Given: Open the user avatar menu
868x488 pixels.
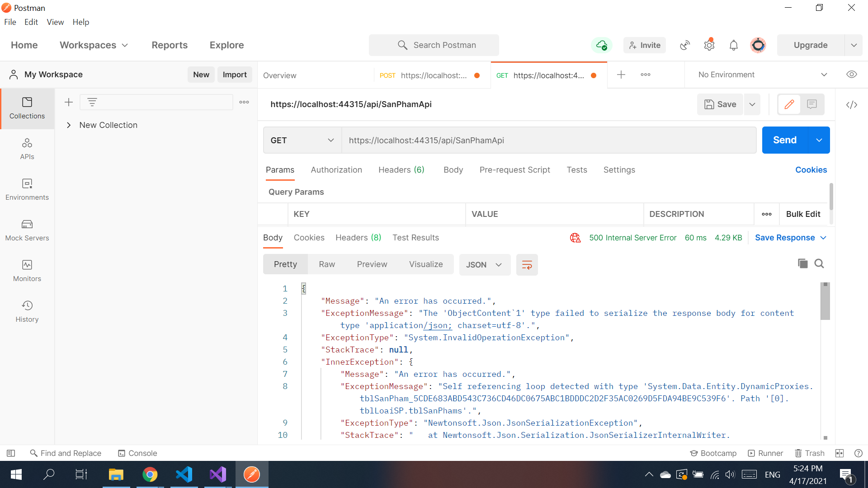Looking at the screenshot, I should coord(758,45).
